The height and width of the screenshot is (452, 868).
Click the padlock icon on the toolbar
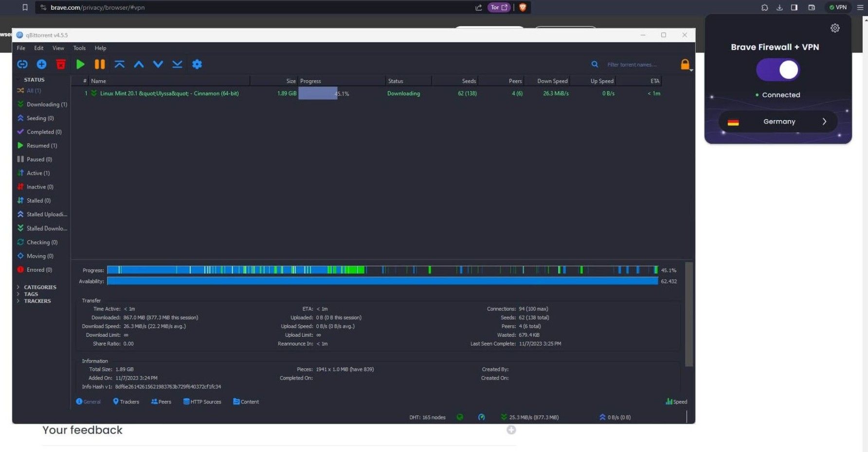(685, 64)
